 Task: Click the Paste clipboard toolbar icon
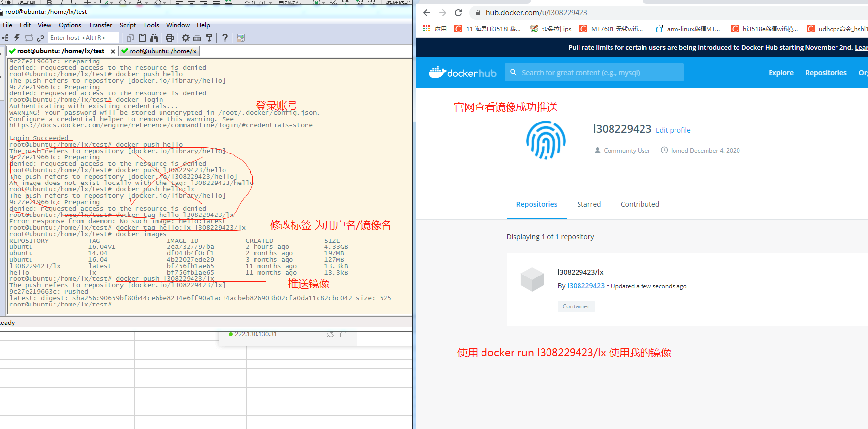click(142, 38)
